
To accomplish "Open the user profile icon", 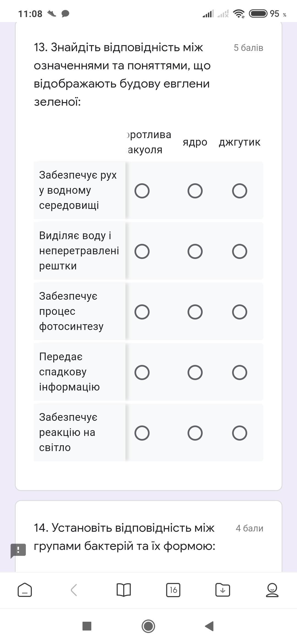I will pyautogui.click(x=272, y=590).
